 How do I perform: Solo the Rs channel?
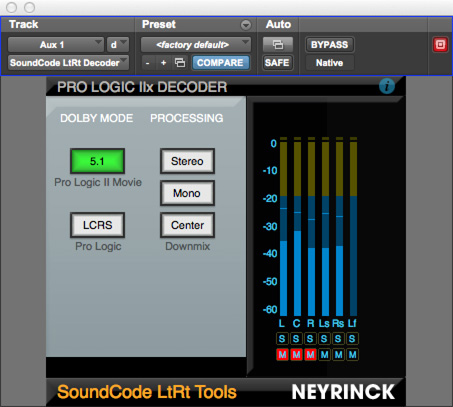(x=338, y=339)
